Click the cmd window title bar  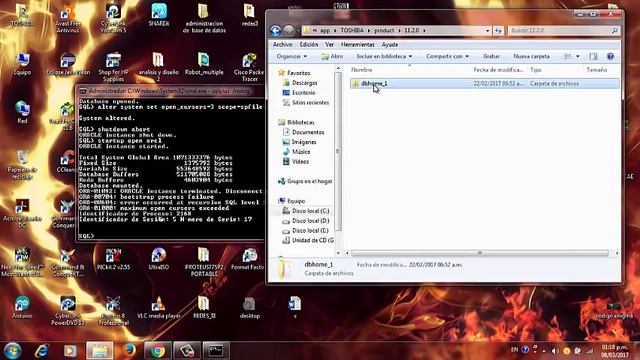tap(171, 91)
